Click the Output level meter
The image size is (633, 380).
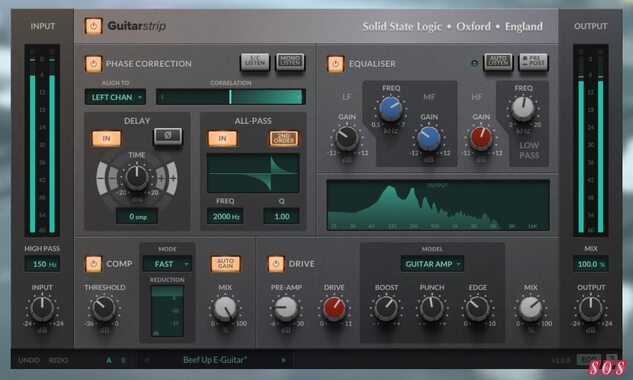pos(591,141)
